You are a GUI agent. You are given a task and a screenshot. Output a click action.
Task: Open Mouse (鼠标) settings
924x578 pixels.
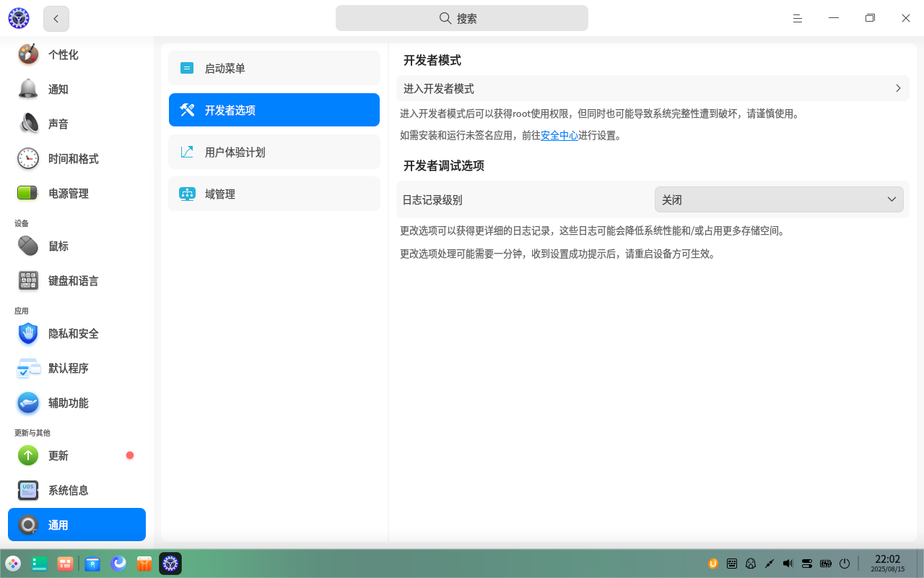pos(58,246)
